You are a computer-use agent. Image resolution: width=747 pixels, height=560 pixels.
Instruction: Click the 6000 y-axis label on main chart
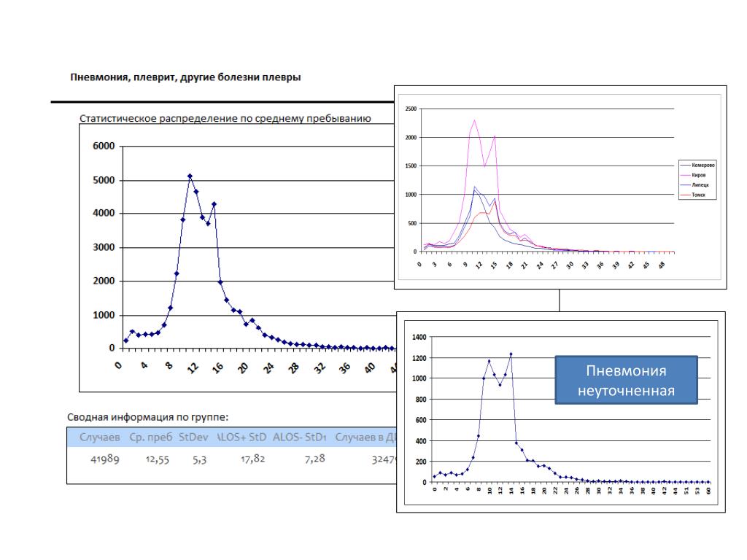pyautogui.click(x=104, y=146)
